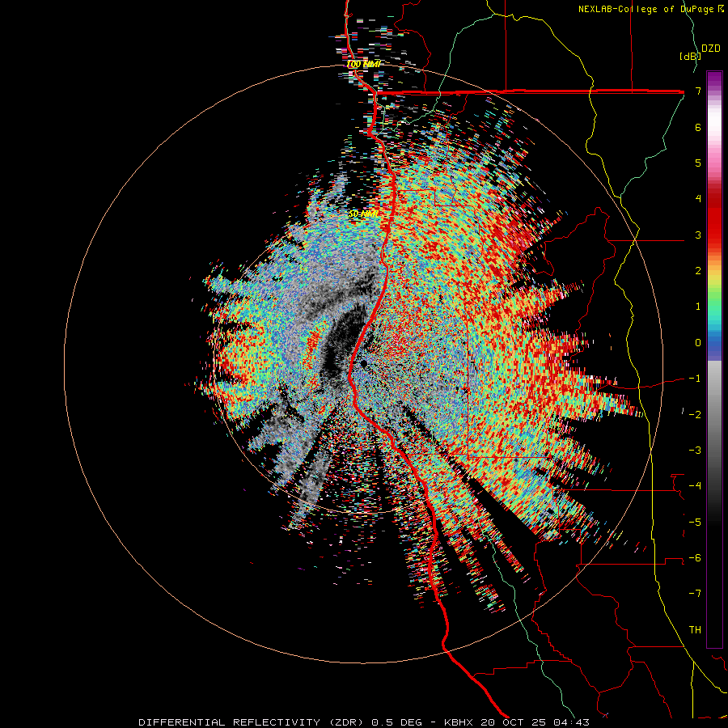Click the 0.5 DEG elevation text
The width and height of the screenshot is (728, 728).
pyautogui.click(x=396, y=722)
